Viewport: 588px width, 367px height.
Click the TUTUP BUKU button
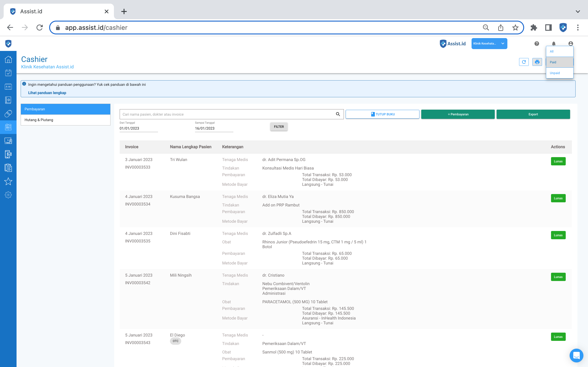[x=382, y=114]
